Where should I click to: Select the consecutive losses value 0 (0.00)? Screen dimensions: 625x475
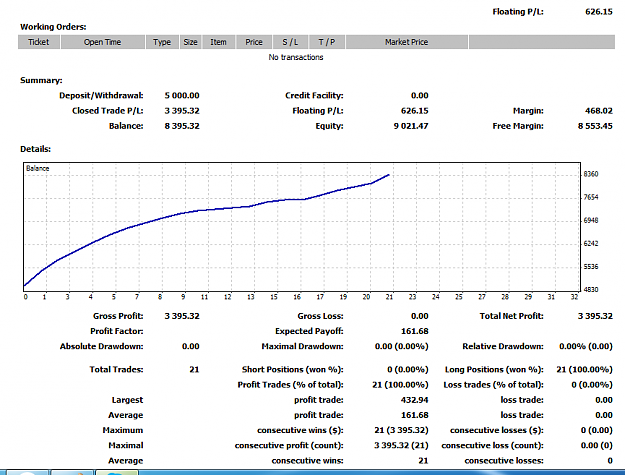tap(597, 430)
